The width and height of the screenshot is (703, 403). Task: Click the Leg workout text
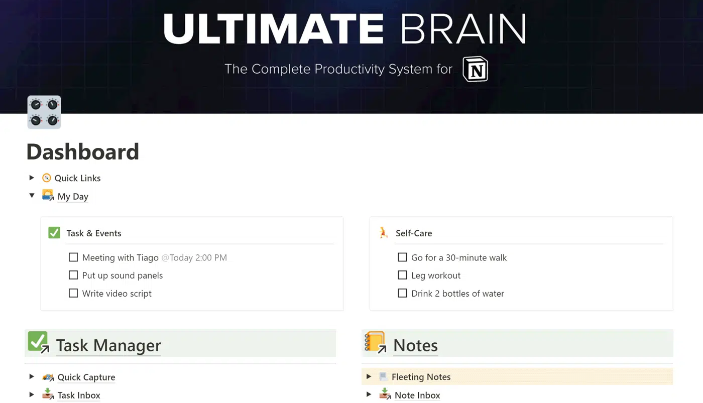436,276
